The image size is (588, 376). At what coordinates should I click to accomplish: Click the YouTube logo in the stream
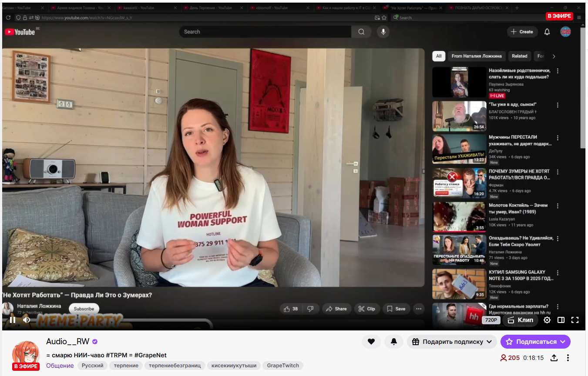pos(20,32)
